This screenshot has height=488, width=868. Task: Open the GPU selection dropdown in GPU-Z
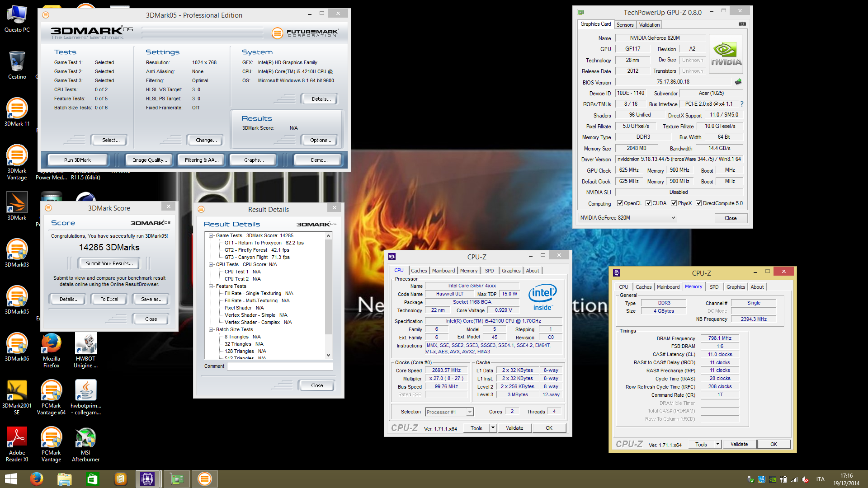(627, 218)
